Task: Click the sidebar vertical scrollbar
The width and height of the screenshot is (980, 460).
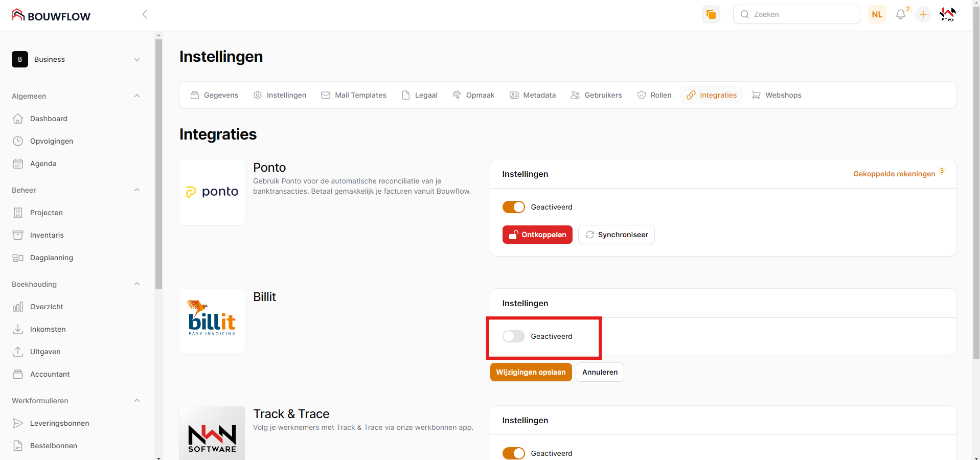Action: coord(158,164)
